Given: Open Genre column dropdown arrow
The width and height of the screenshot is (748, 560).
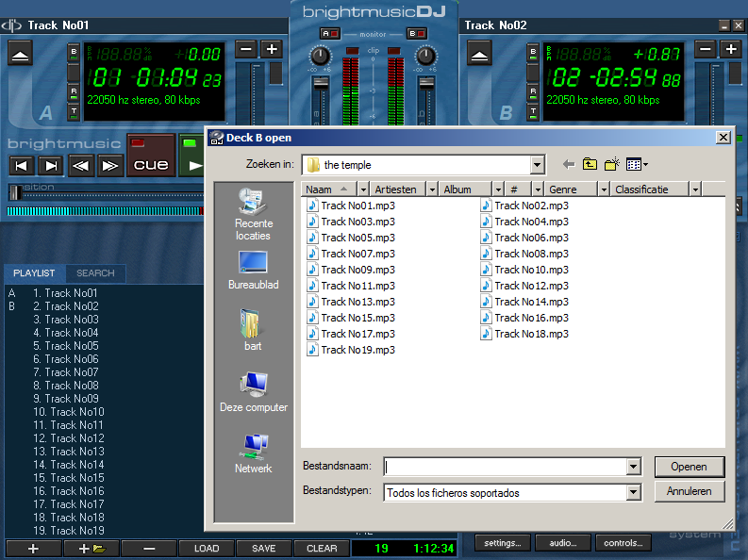Looking at the screenshot, I should tap(604, 189).
